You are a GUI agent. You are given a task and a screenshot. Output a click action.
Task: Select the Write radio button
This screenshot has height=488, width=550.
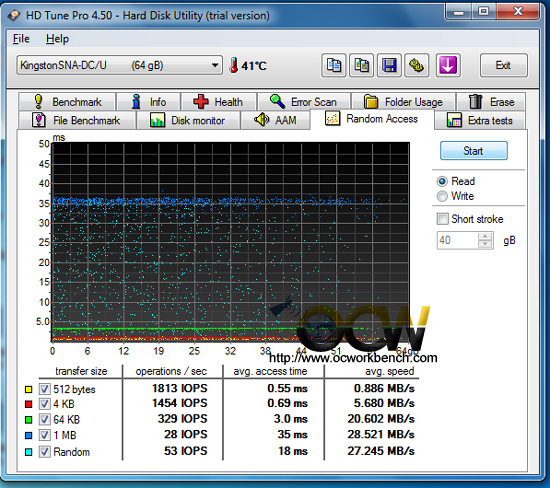(442, 196)
